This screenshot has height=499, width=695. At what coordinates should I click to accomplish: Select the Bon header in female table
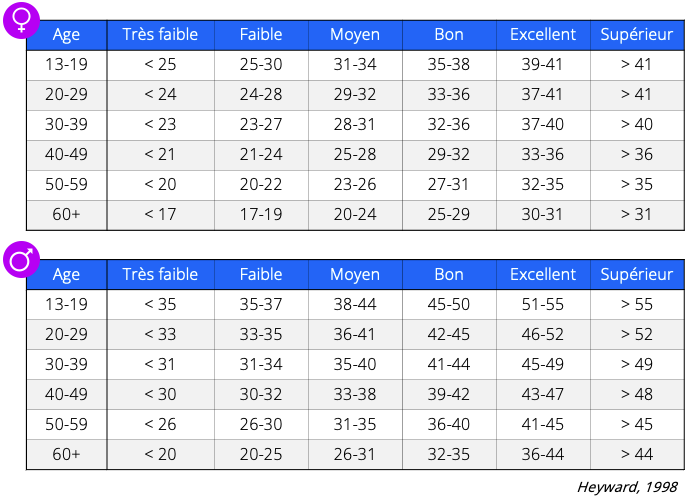click(449, 35)
